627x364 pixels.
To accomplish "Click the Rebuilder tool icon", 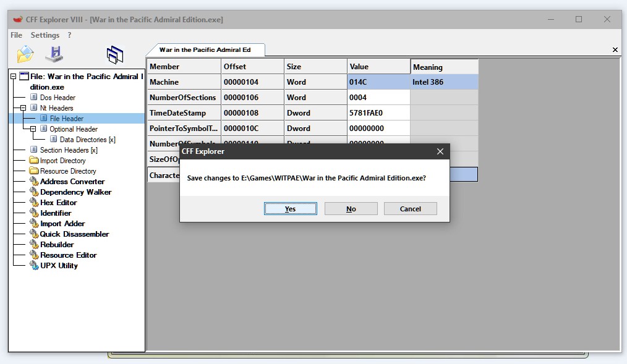I will (34, 244).
